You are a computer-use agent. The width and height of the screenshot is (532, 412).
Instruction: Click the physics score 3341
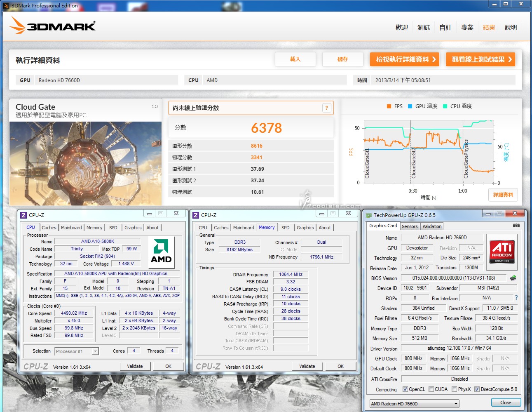click(257, 158)
